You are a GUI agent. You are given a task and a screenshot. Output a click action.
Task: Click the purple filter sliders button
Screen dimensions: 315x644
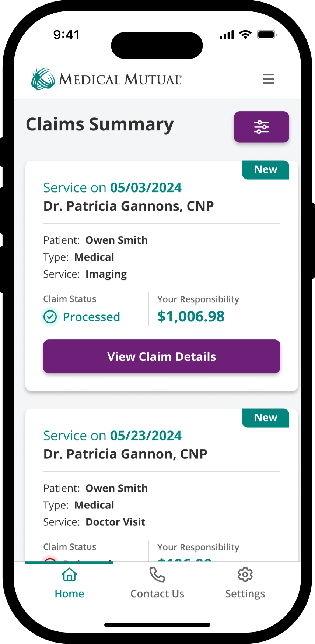click(261, 127)
